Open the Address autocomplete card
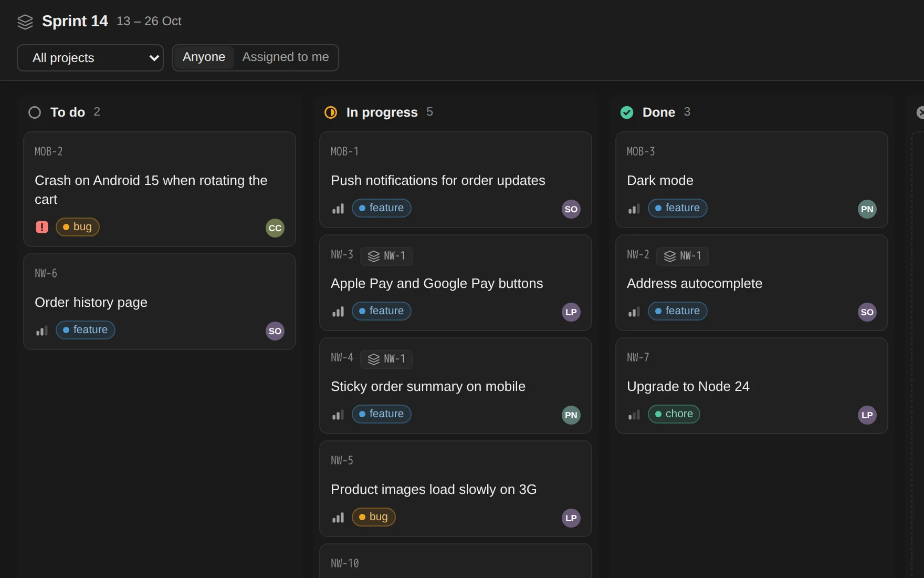Image resolution: width=924 pixels, height=578 pixels. pos(752,283)
